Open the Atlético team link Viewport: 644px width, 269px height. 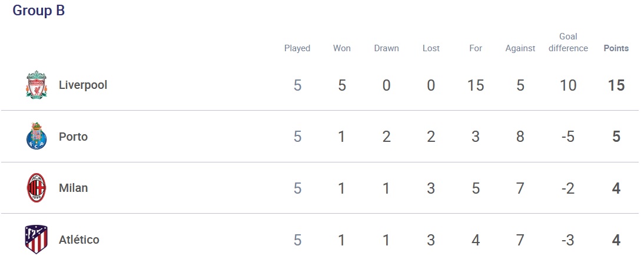click(79, 240)
